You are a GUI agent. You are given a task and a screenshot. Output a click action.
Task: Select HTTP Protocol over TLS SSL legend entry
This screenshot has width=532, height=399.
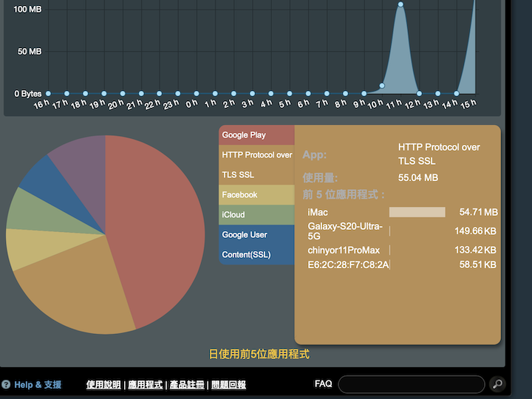pos(256,165)
